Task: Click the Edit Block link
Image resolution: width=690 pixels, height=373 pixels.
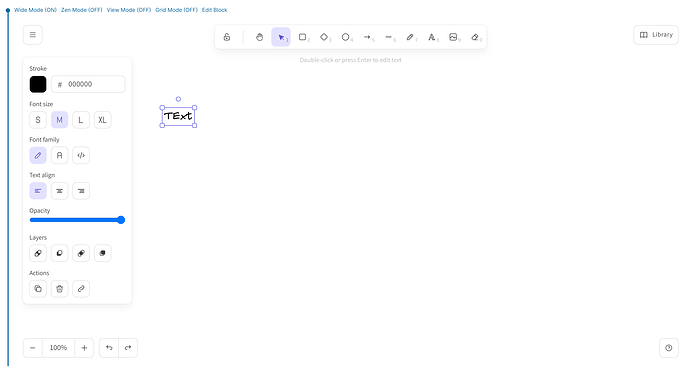Action: 214,10
